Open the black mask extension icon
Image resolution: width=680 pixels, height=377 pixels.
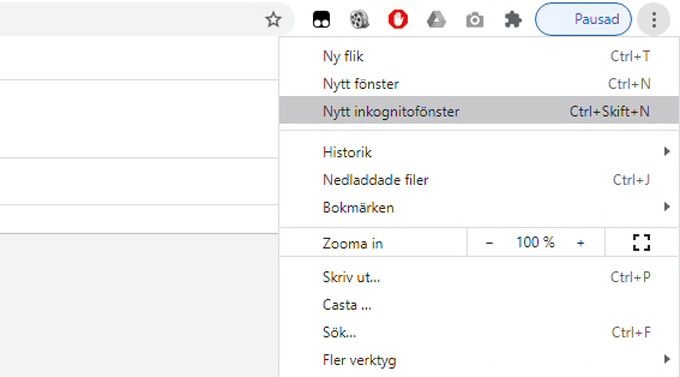pos(321,20)
